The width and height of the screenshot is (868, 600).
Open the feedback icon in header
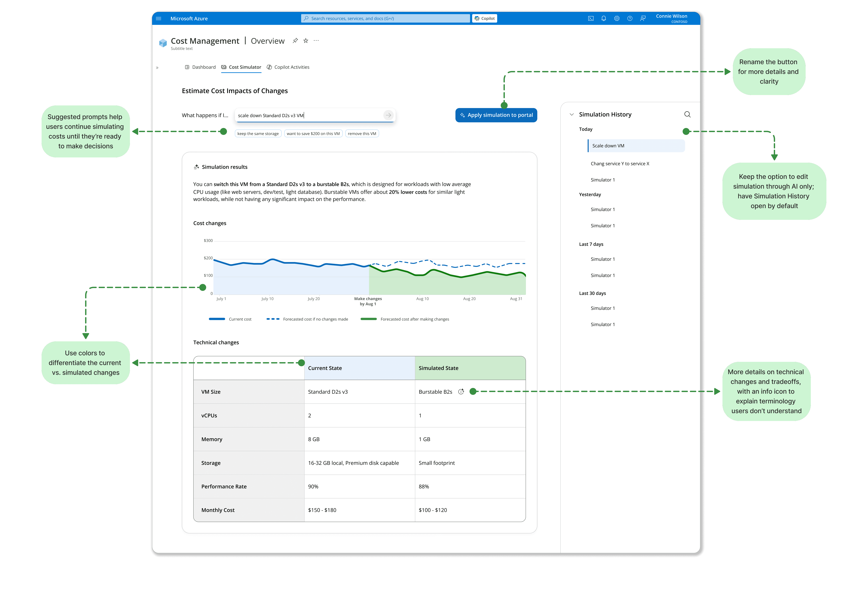[x=643, y=18]
